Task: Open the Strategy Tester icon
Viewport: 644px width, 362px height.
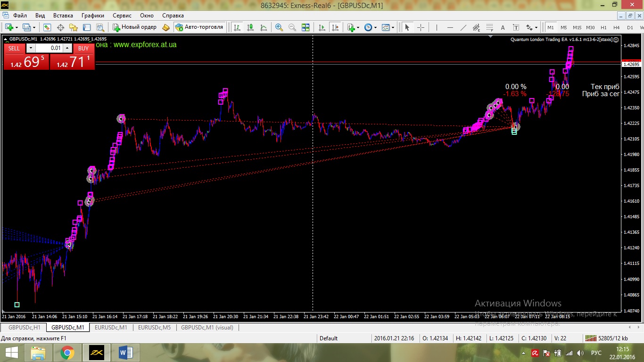Action: (x=100, y=27)
